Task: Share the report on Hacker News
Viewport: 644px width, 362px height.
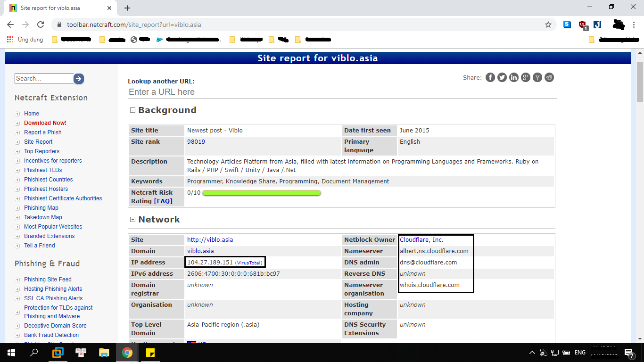Action: click(537, 77)
